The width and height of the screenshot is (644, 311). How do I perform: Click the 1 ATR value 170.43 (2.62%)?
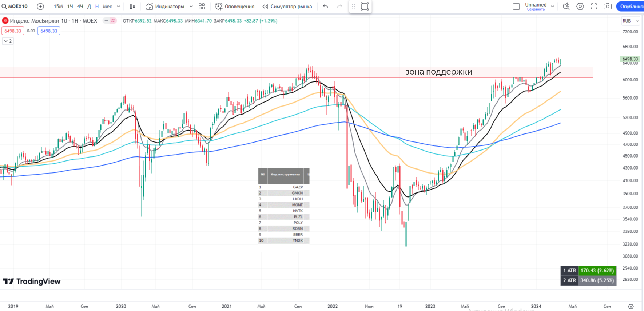597,271
